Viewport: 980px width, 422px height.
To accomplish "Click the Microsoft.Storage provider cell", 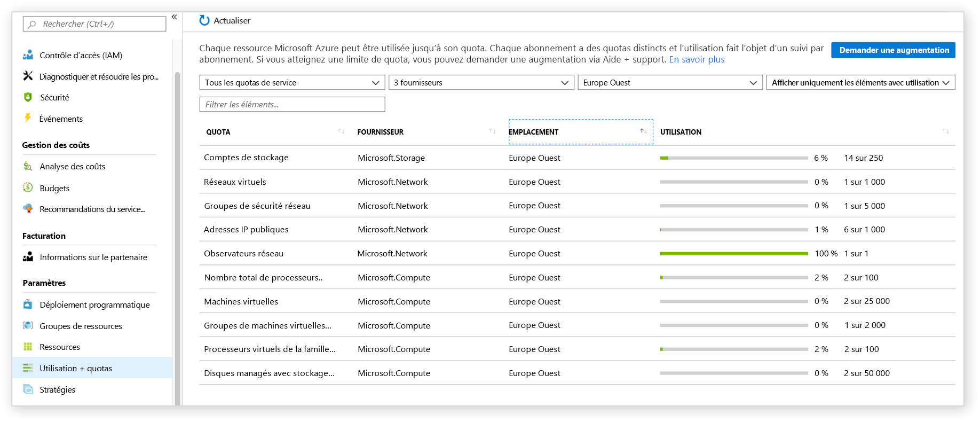I will click(x=391, y=158).
